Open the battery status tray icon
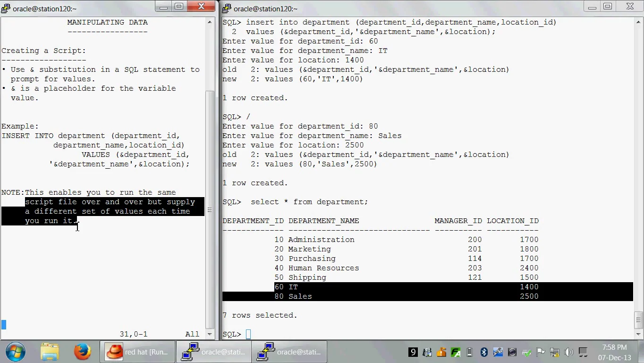The image size is (644, 363). click(x=470, y=352)
